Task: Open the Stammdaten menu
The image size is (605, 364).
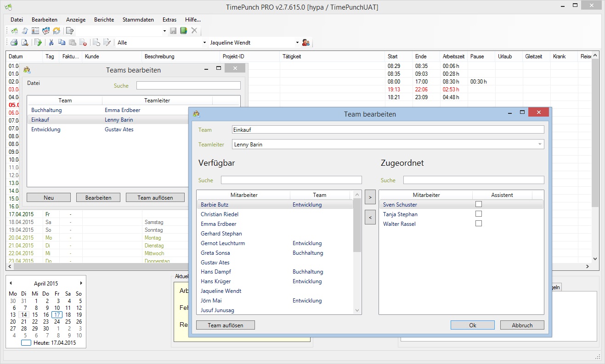Action: pos(138,20)
